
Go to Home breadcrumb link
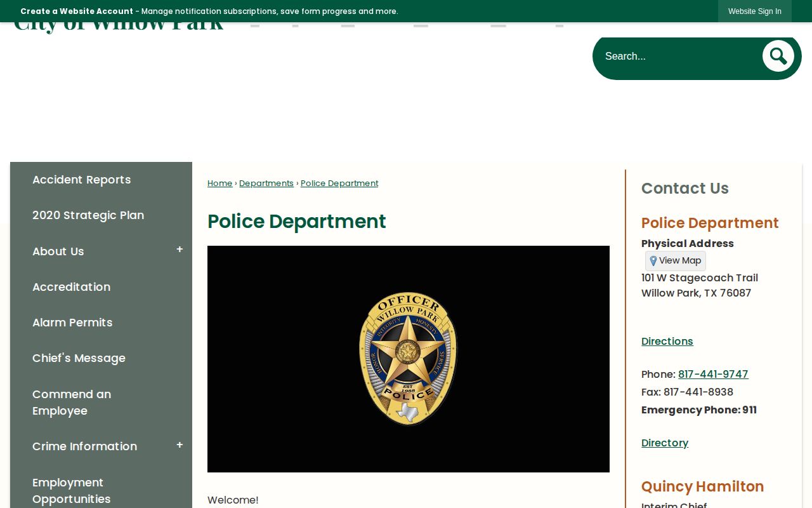[x=219, y=184]
